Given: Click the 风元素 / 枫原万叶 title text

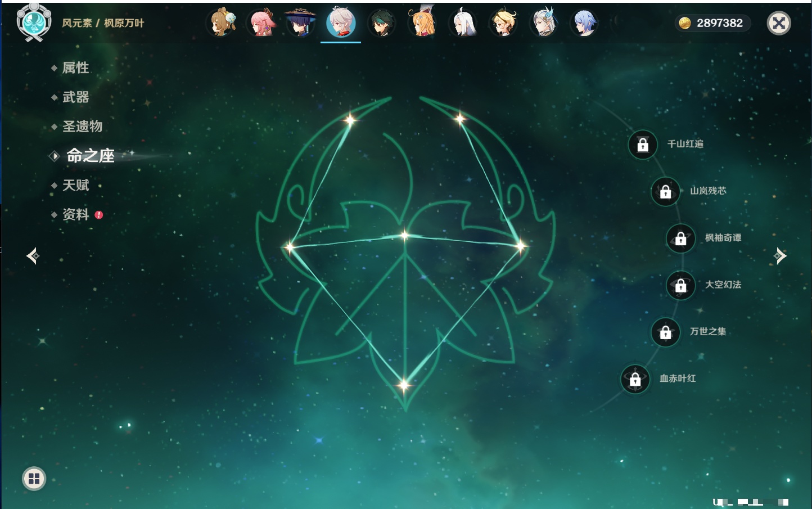Looking at the screenshot, I should point(103,23).
